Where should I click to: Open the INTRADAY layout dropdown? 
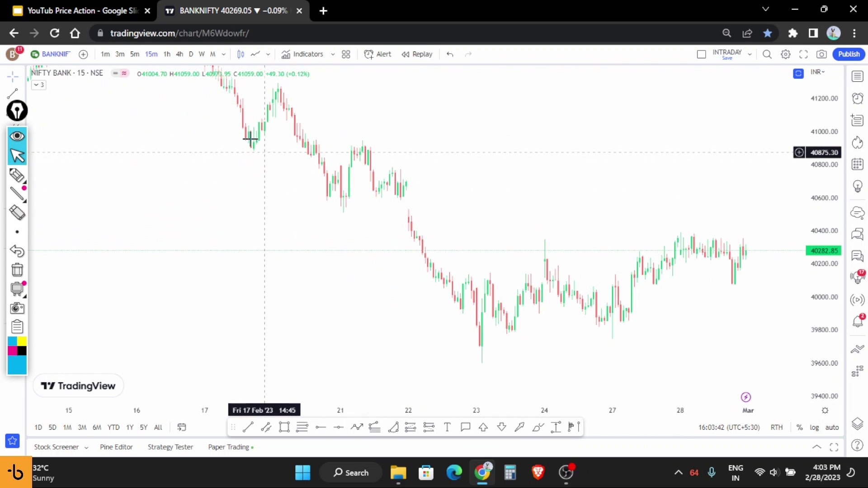pyautogui.click(x=750, y=53)
